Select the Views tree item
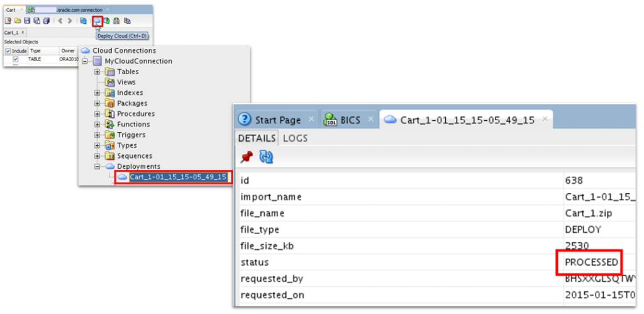 126,82
